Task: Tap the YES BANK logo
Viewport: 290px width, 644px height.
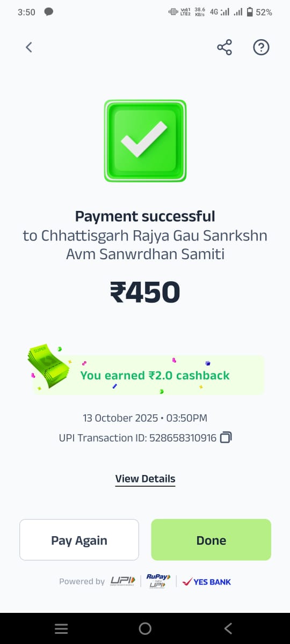Action: pos(207,582)
